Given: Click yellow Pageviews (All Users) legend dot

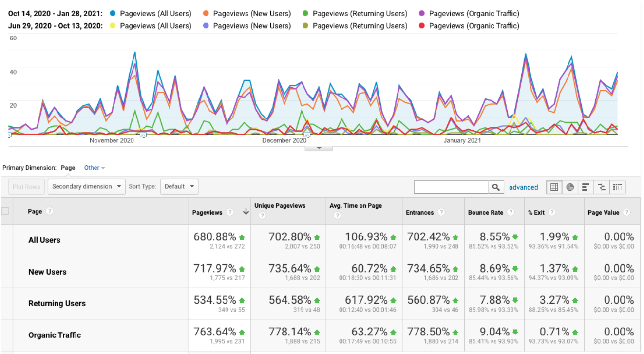Looking at the screenshot, I should pos(113,26).
